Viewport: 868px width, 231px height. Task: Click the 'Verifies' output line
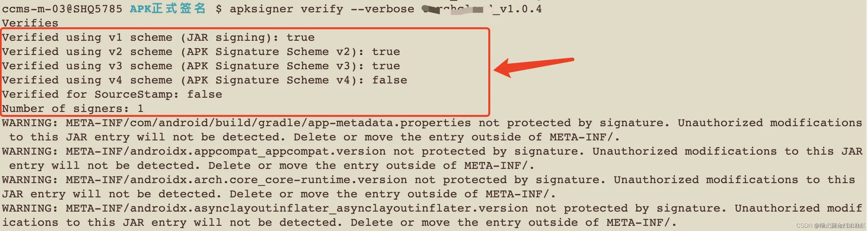pos(30,23)
